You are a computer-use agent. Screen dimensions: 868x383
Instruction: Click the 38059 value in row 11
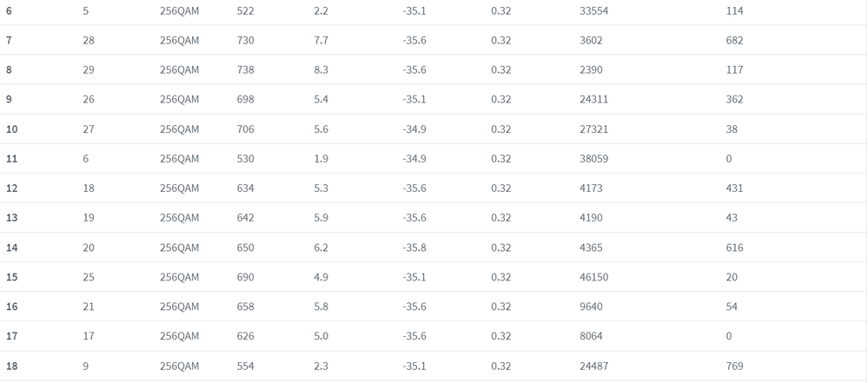pyautogui.click(x=594, y=159)
